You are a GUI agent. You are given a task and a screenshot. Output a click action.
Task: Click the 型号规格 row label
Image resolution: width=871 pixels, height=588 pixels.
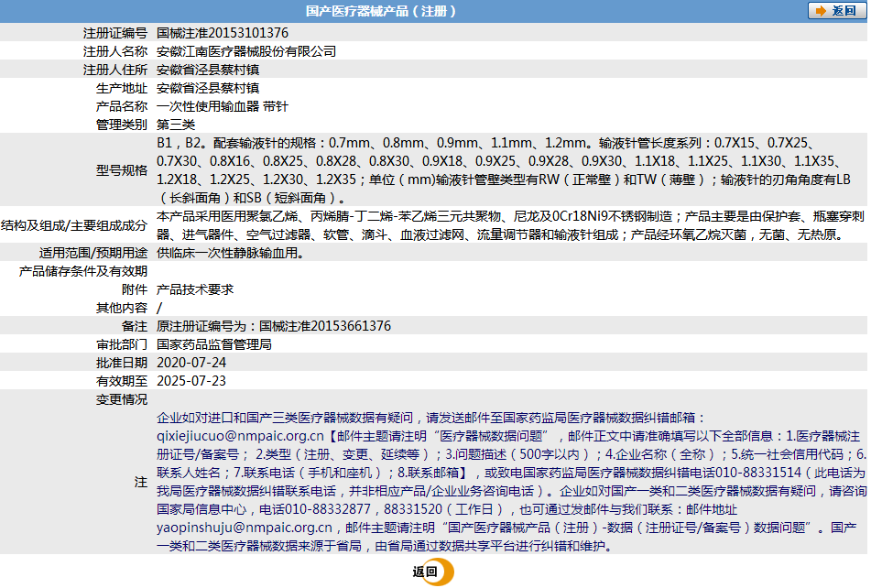(122, 170)
